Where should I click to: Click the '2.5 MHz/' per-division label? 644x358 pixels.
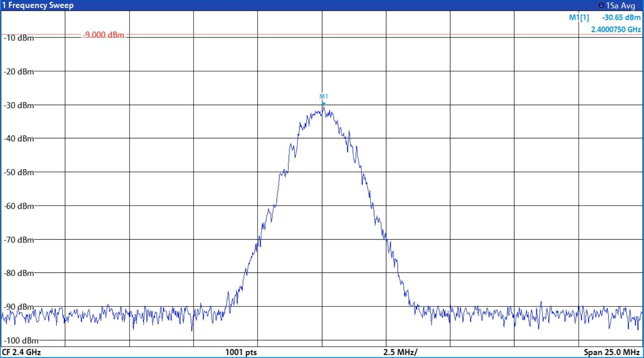[x=400, y=352]
